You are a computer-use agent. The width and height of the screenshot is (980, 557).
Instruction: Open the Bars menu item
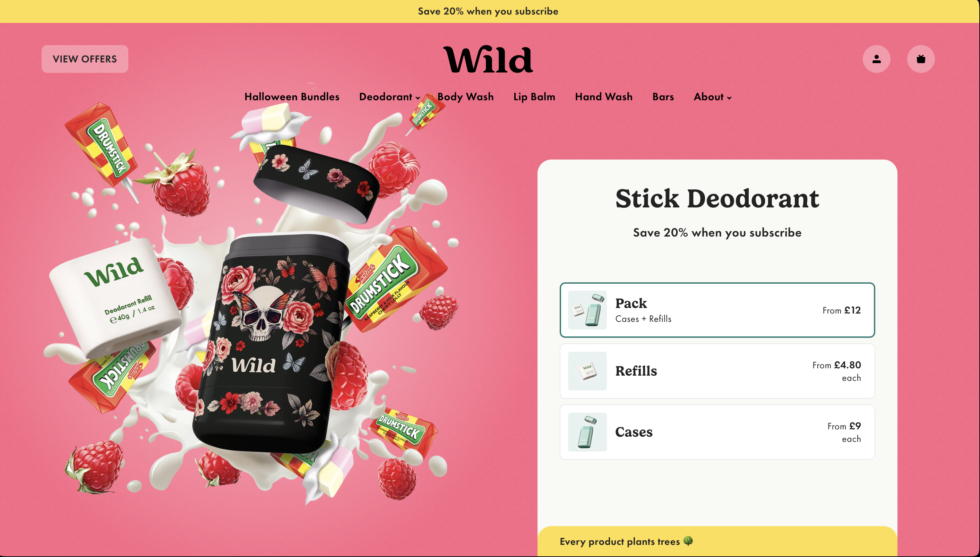(663, 97)
